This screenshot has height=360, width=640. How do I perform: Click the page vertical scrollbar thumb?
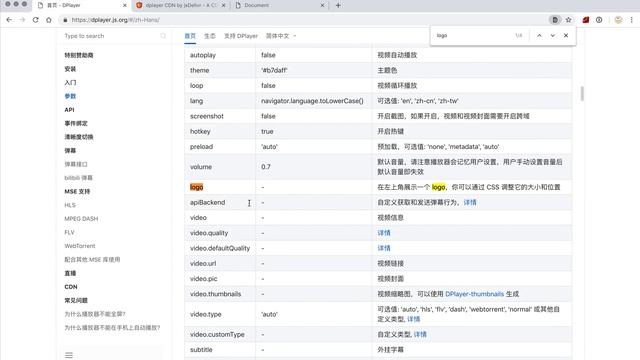coord(582,93)
